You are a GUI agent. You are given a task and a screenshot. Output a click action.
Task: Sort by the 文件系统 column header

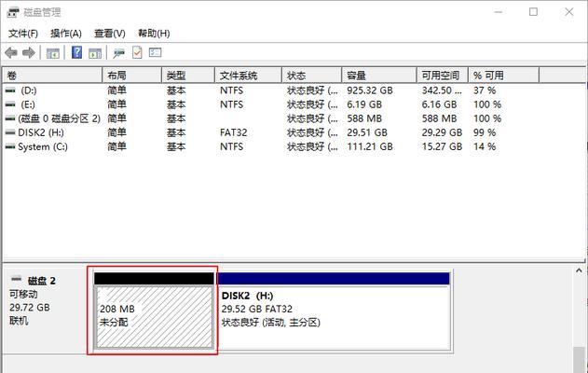[248, 76]
